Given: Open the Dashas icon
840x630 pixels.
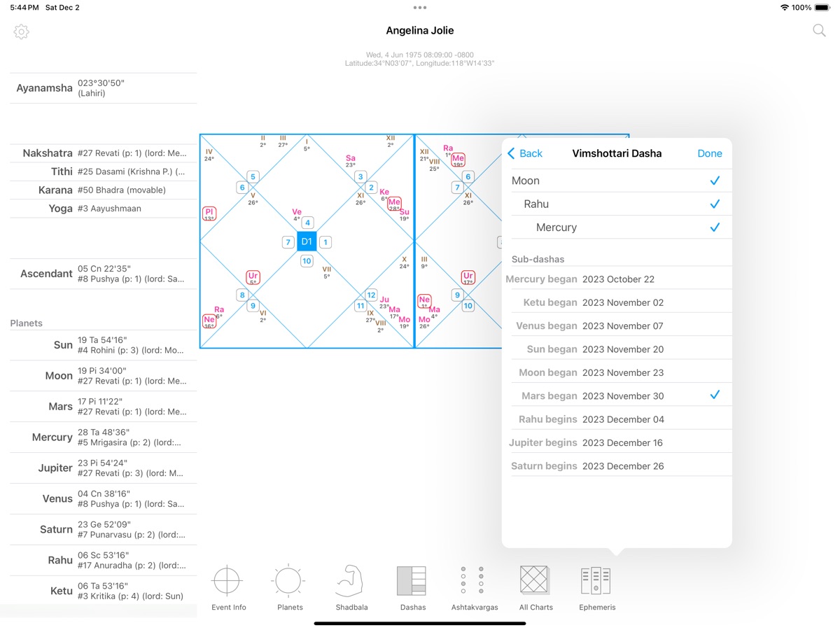Looking at the screenshot, I should tap(412, 588).
